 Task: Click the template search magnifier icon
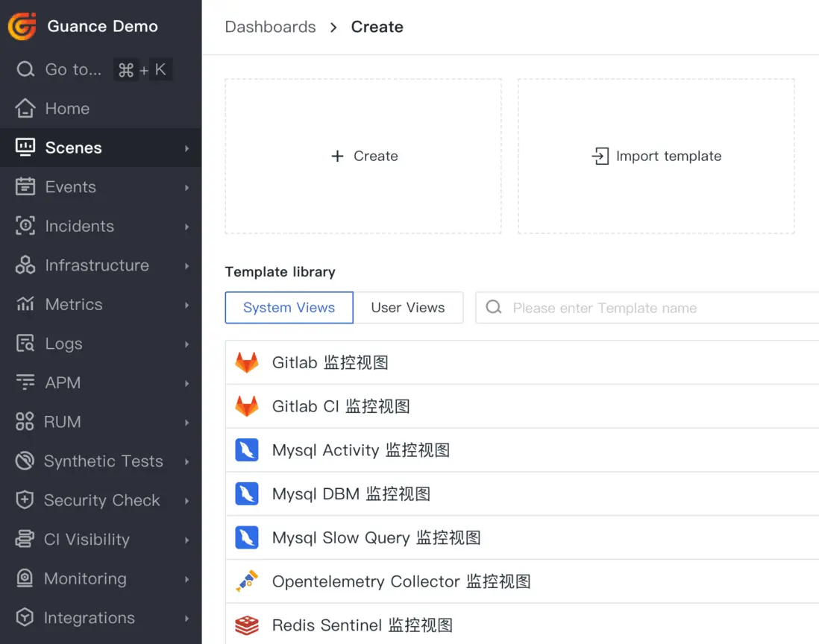494,307
